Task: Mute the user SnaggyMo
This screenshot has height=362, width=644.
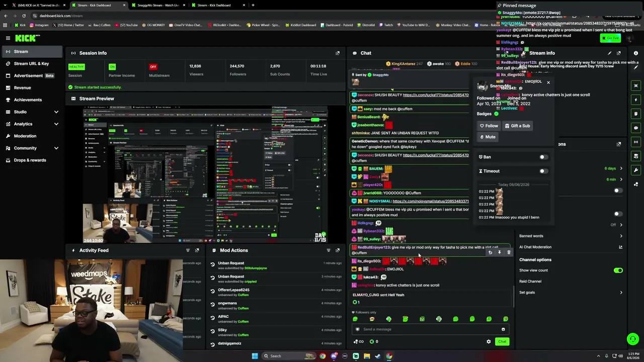Action: tap(488, 137)
